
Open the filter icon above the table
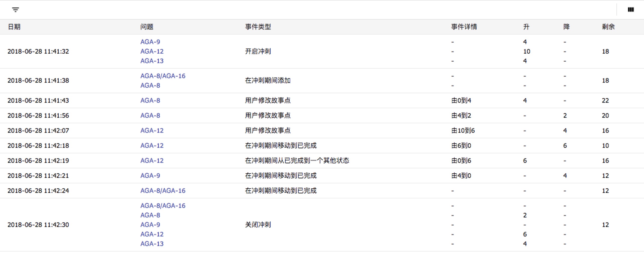(x=15, y=10)
